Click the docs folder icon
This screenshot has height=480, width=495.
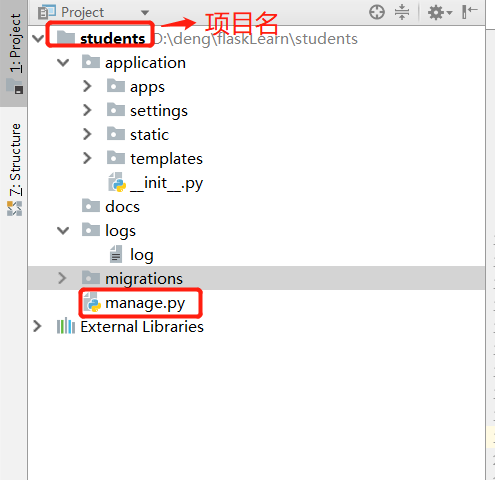click(91, 205)
